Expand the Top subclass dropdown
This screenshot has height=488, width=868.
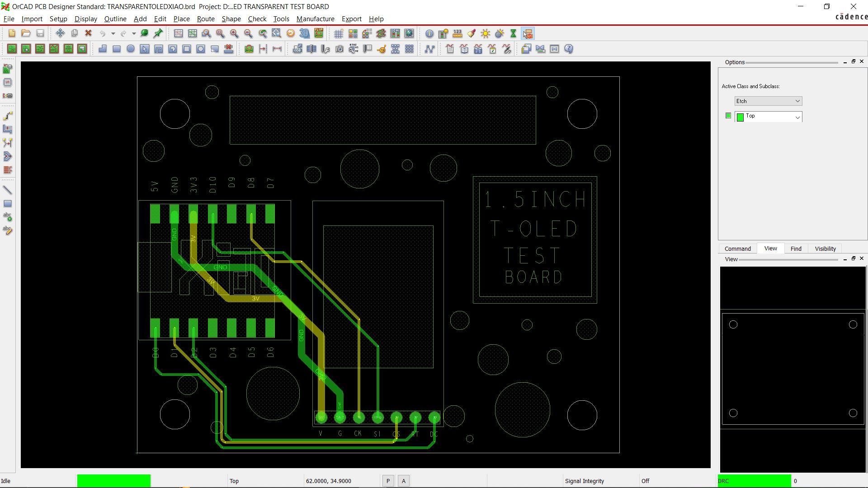tap(768, 117)
